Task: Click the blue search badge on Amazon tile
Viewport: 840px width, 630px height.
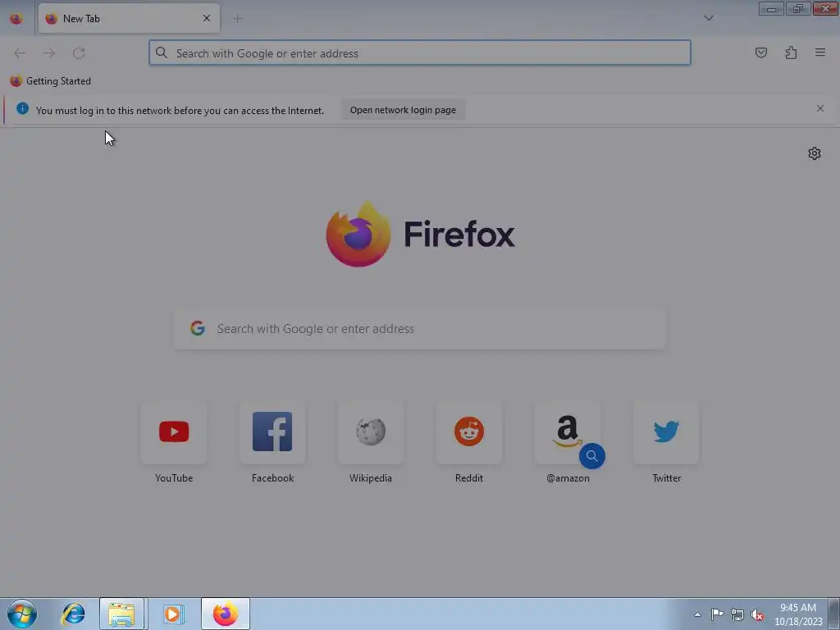Action: click(x=592, y=456)
